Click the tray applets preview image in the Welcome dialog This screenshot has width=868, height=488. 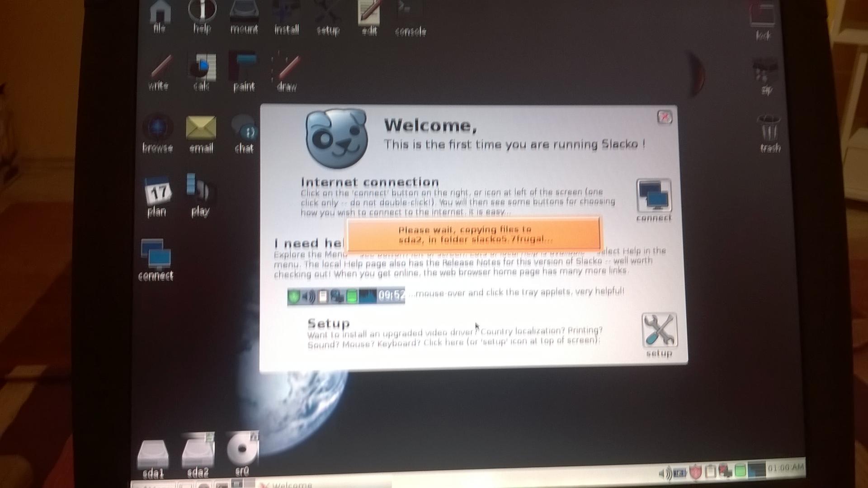coord(346,296)
